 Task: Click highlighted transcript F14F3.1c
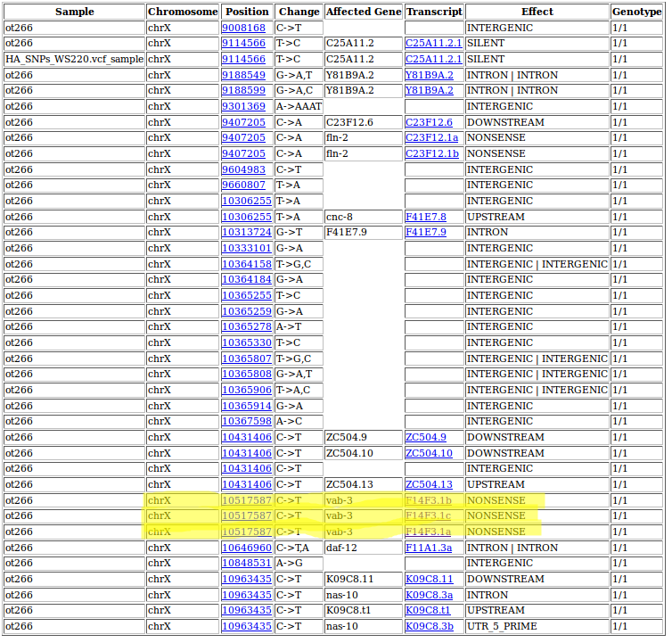pos(429,515)
